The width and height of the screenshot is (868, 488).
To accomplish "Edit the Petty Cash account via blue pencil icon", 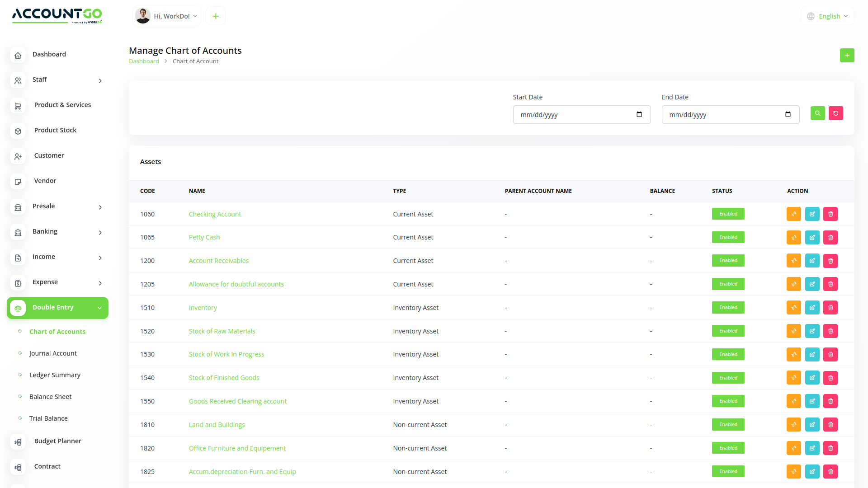I will point(812,237).
